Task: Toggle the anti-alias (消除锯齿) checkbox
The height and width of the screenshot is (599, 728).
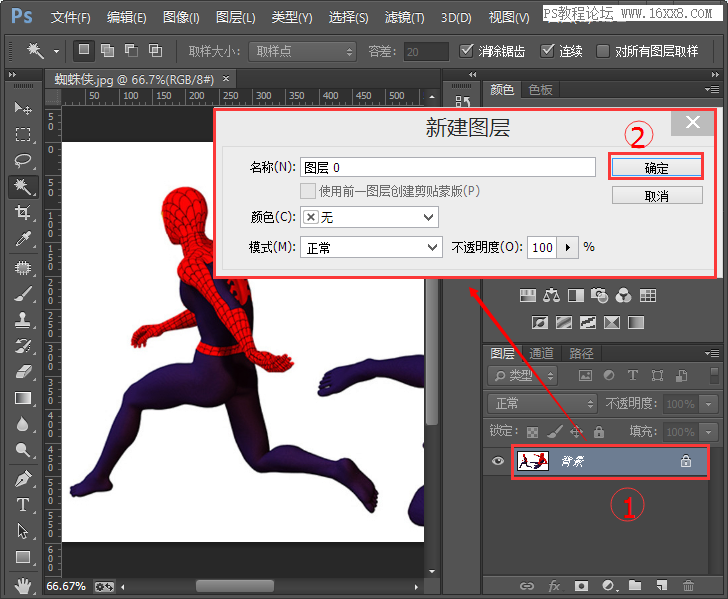Action: click(x=466, y=50)
